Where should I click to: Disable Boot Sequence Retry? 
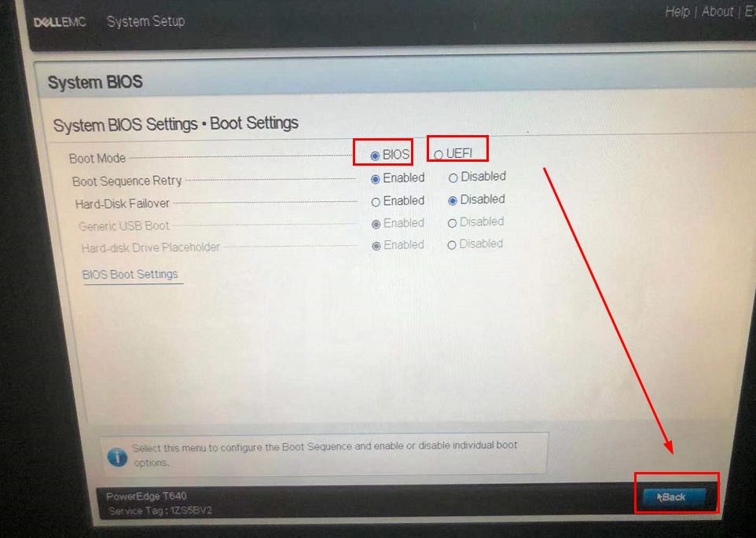point(453,178)
